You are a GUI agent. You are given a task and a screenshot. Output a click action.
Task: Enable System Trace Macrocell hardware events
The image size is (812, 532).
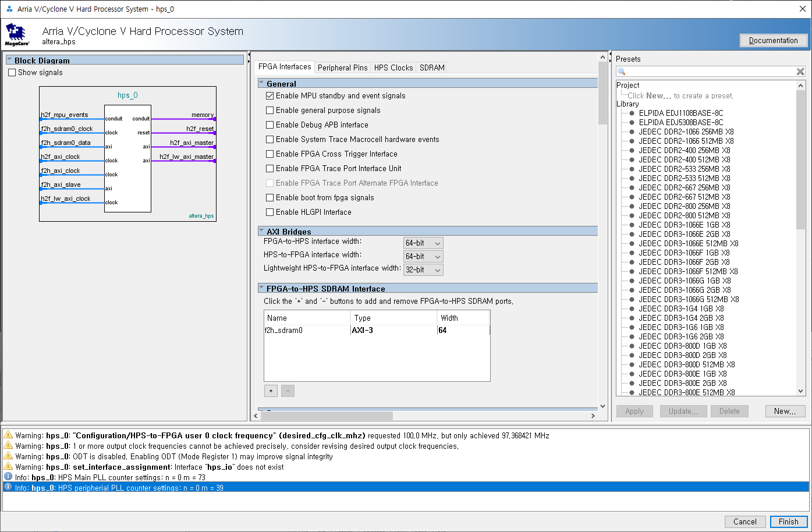[270, 139]
